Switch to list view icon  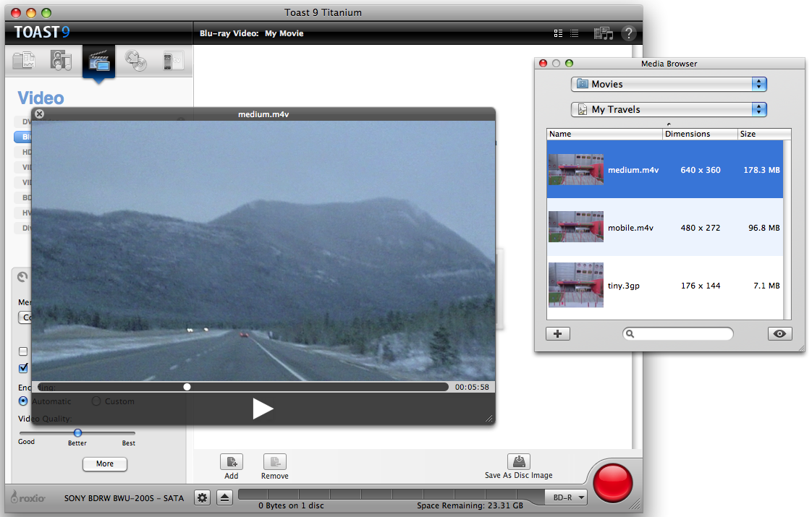(575, 33)
